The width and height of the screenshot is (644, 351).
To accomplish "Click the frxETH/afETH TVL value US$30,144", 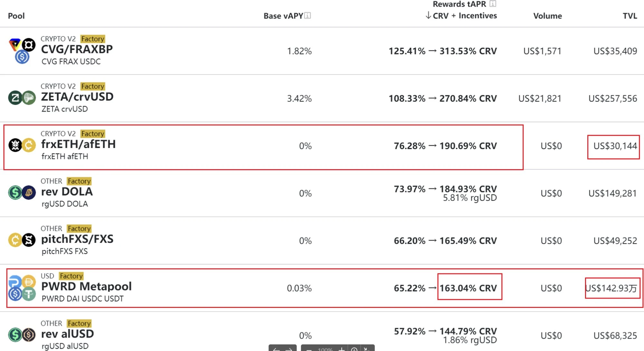I will coord(615,146).
